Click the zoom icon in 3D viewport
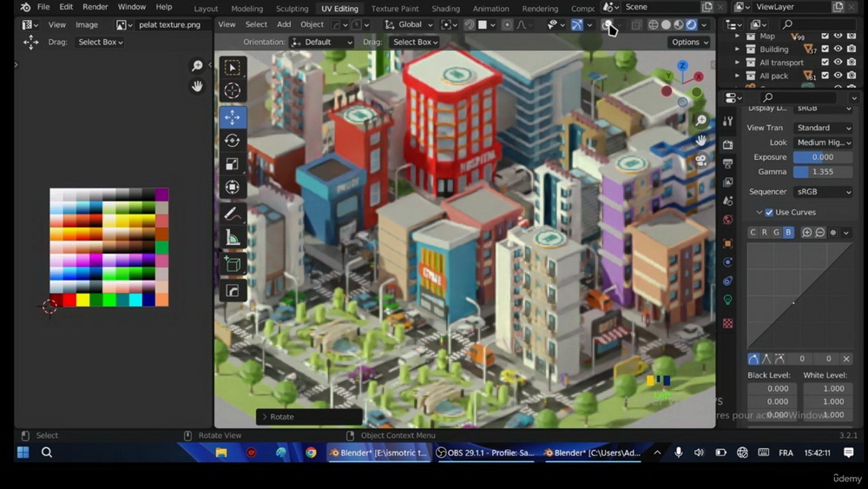This screenshot has width=868, height=489. (701, 120)
